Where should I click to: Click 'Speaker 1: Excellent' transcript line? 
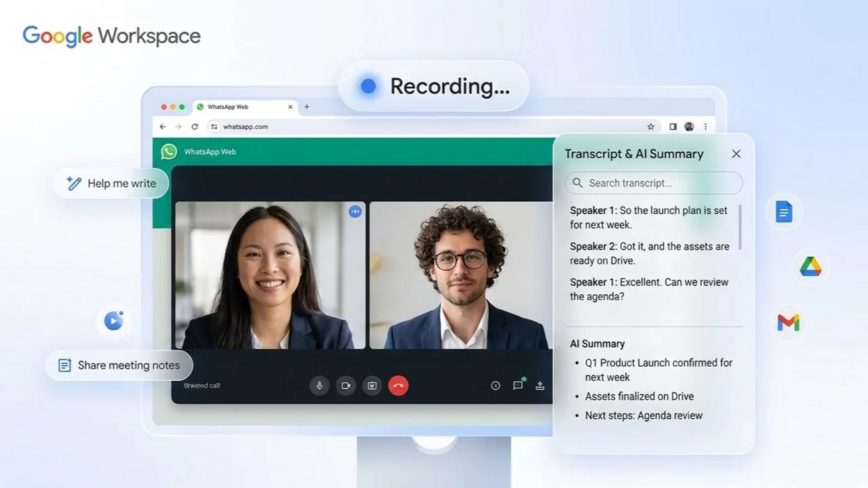(649, 289)
